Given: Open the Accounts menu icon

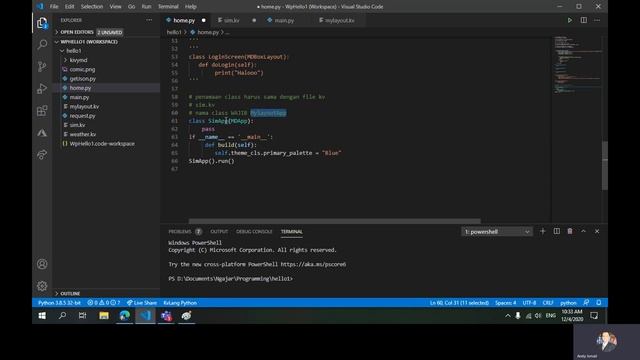Looking at the screenshot, I should (42, 264).
